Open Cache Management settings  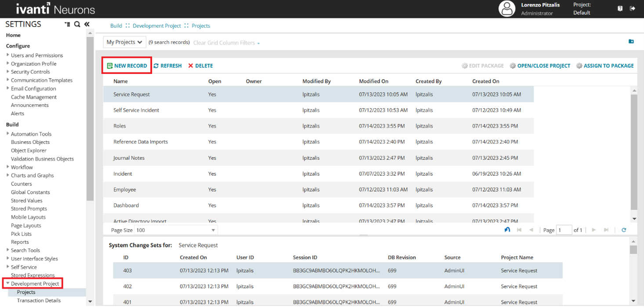(34, 97)
